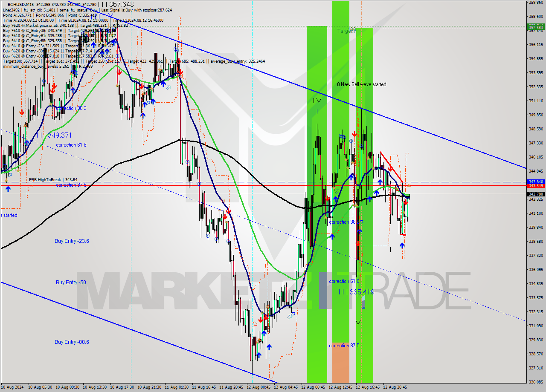Screen dimensions: 546x392
Task: Click the 'FSB-HighToBreak | 343.84' label
Action: (x=53, y=180)
